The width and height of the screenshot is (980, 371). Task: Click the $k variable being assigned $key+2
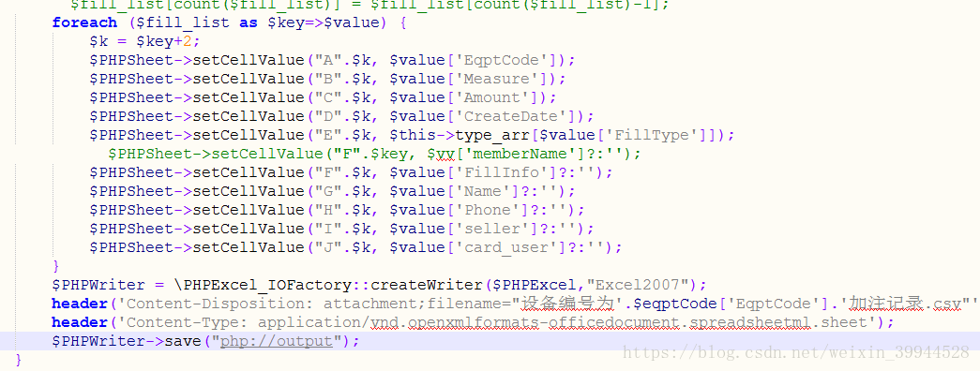click(98, 42)
